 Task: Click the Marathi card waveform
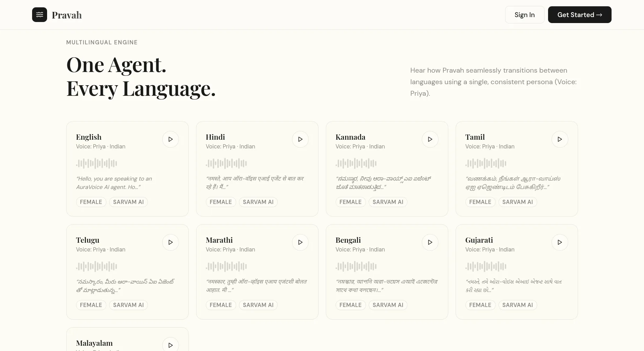point(226,266)
